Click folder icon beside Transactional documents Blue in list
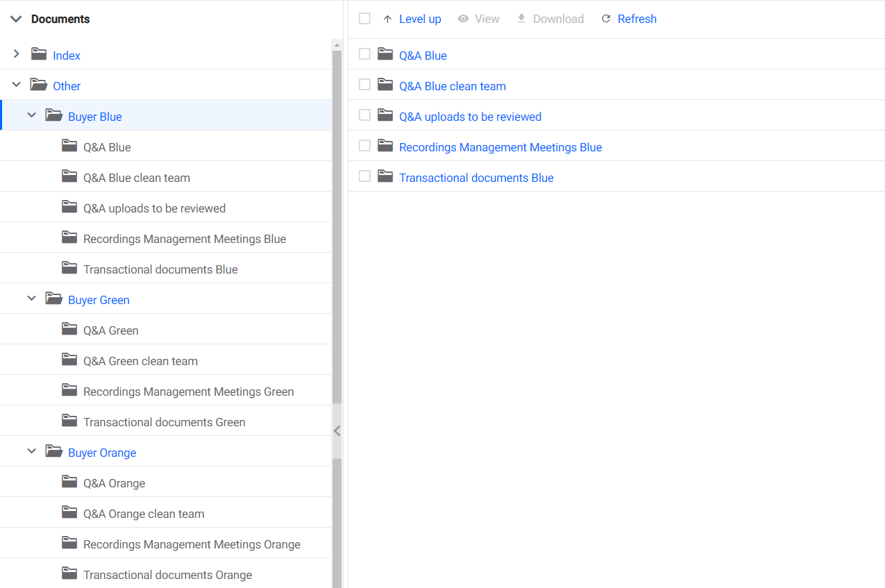Screen dimensions: 885x588 [x=385, y=177]
